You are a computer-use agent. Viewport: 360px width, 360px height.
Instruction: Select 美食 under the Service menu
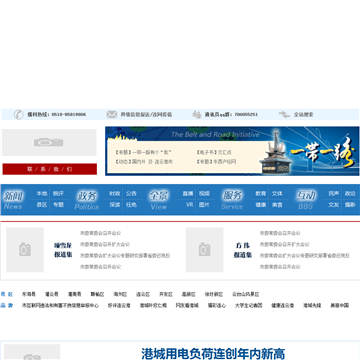click(x=277, y=205)
